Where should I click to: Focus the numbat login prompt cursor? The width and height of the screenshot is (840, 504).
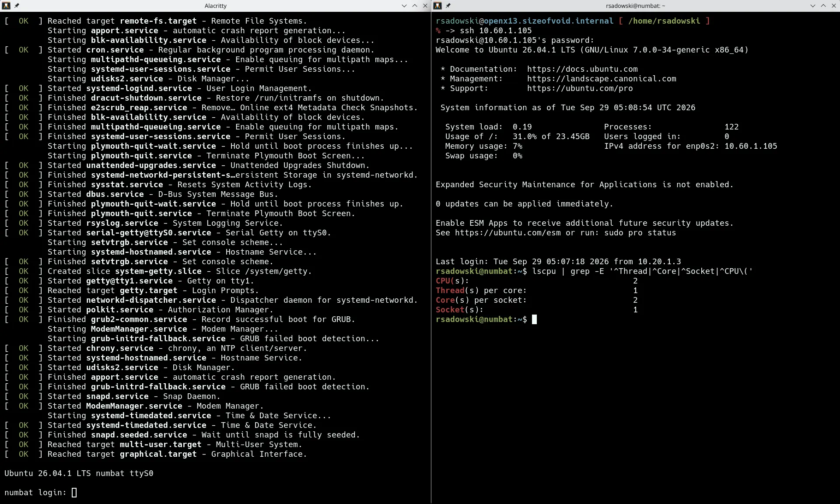pyautogui.click(x=74, y=493)
